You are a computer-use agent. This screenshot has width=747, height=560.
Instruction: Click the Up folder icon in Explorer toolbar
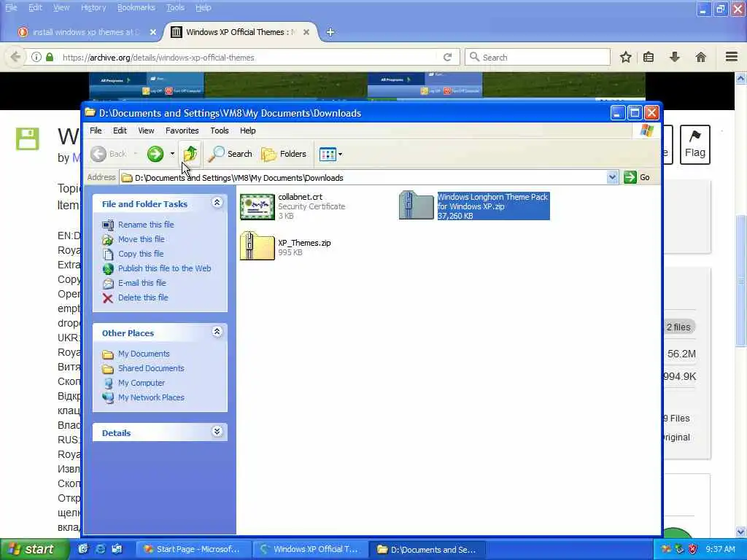[190, 154]
